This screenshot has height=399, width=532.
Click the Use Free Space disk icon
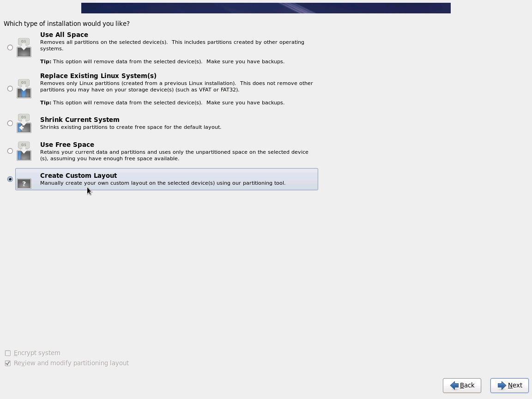[x=24, y=151]
